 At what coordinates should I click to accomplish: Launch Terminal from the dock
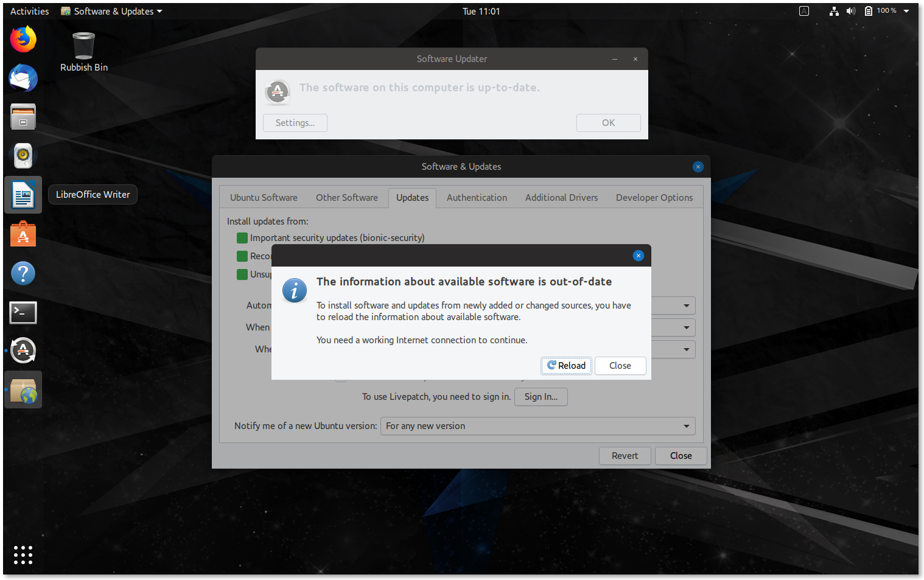[23, 312]
